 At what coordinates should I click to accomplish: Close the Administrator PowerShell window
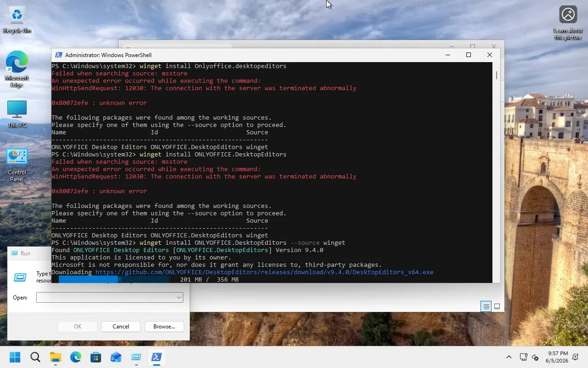tap(490, 55)
